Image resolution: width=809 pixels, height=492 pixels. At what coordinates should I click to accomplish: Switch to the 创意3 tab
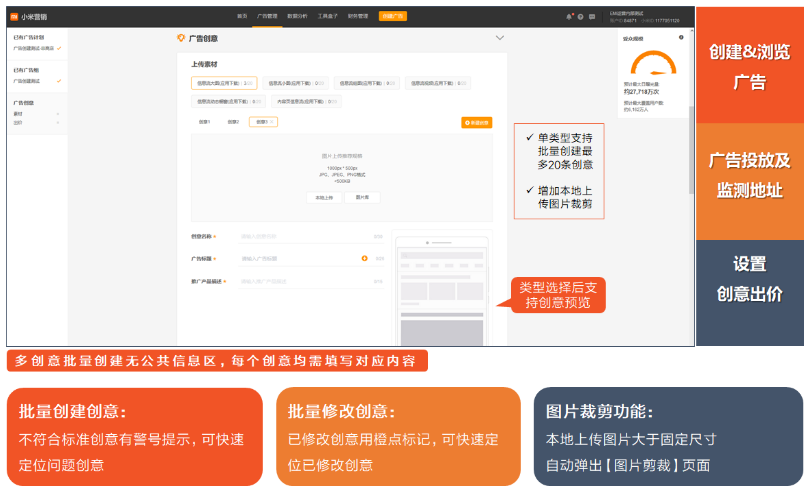[264, 122]
